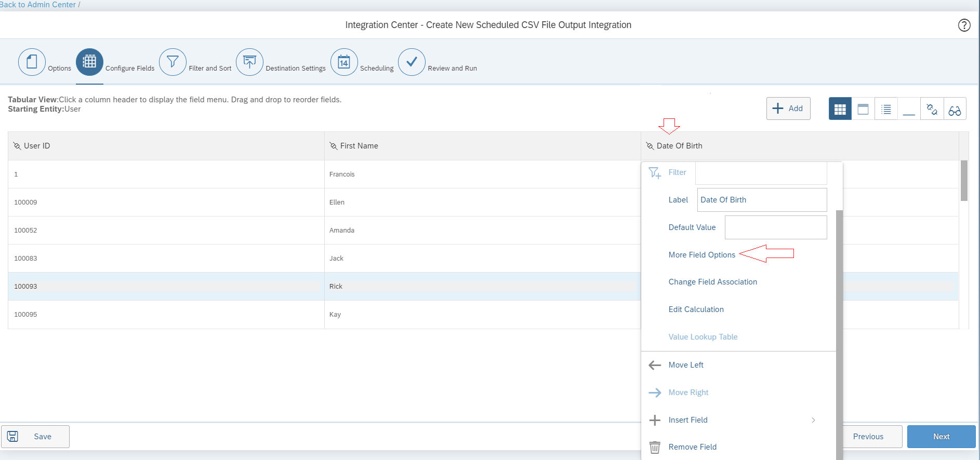Choose Move Left menu entry
This screenshot has width=980, height=460.
coord(686,365)
